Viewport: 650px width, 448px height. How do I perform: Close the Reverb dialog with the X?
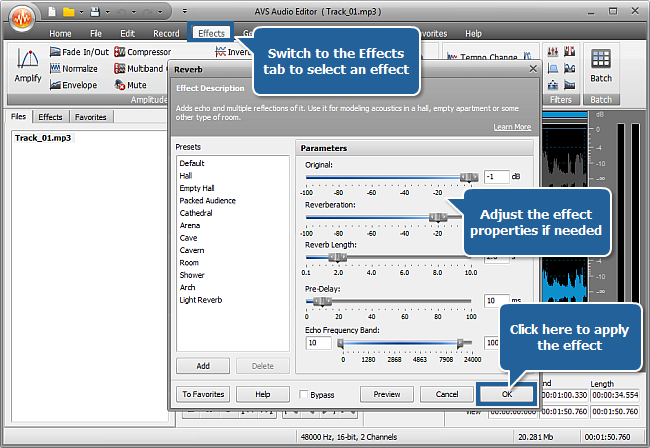point(533,69)
